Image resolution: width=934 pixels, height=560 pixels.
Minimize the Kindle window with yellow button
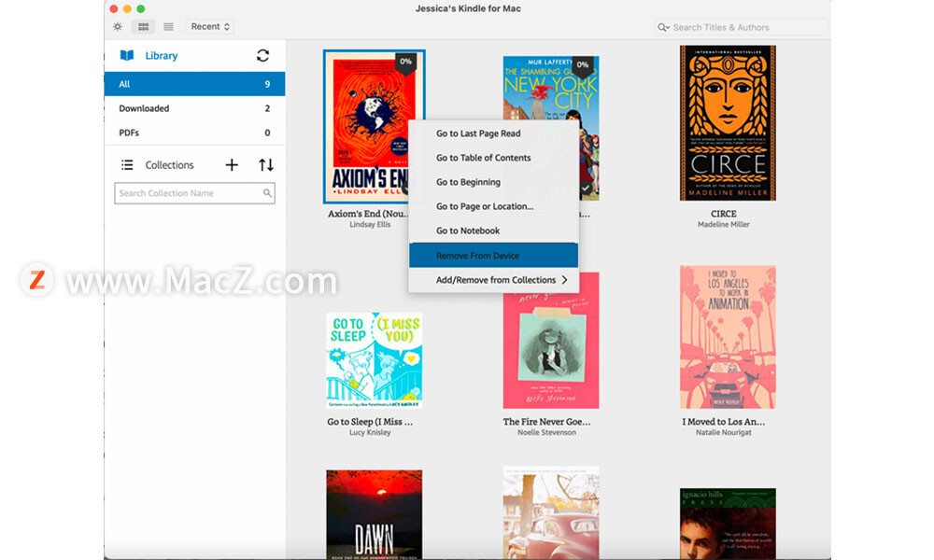[x=127, y=9]
